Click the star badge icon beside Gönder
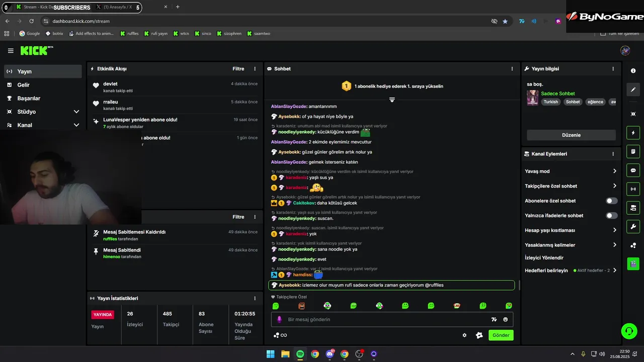This screenshot has height=362, width=644. [479, 335]
